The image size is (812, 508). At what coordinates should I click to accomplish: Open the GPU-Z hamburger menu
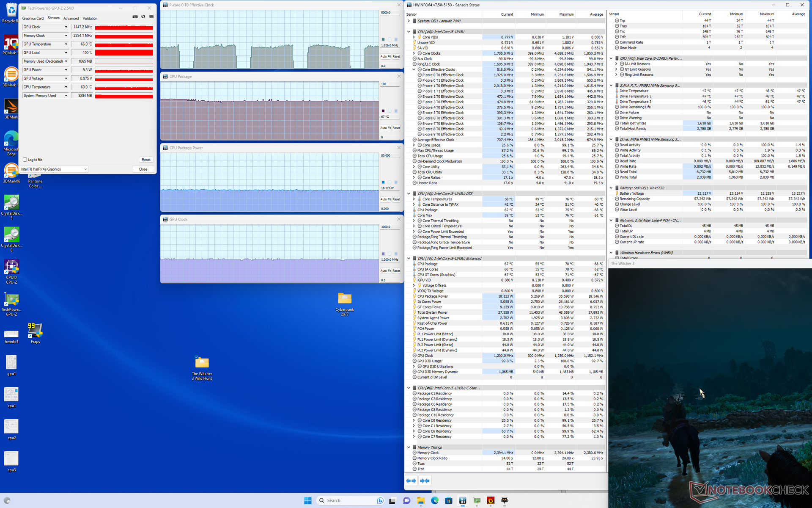[151, 17]
